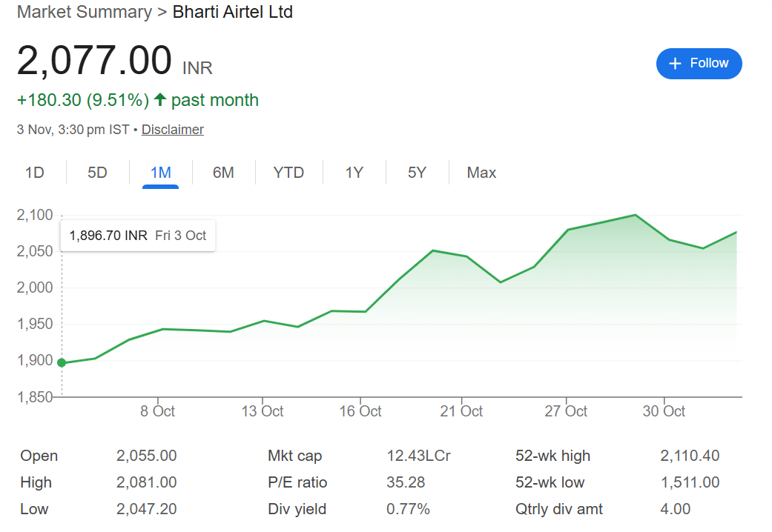The width and height of the screenshot is (772, 532).
Task: Click the plus icon in Follow button
Action: pos(675,64)
